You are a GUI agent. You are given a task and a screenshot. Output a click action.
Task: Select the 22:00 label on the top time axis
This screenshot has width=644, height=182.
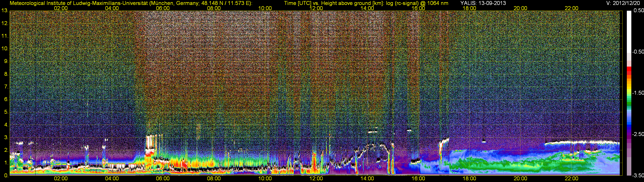click(571, 8)
